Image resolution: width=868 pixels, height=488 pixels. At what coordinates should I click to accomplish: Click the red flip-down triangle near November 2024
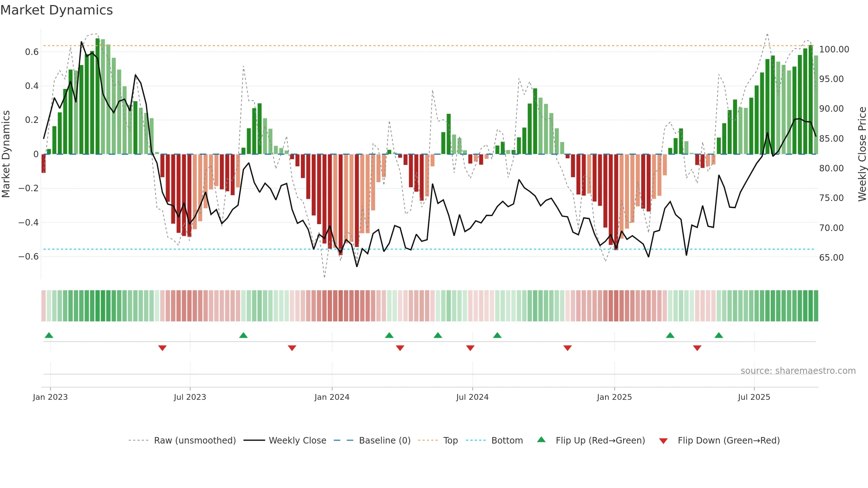click(x=567, y=348)
